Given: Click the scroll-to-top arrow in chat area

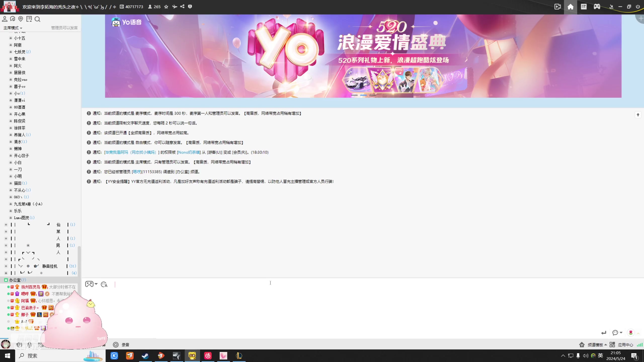Looking at the screenshot, I should (638, 115).
